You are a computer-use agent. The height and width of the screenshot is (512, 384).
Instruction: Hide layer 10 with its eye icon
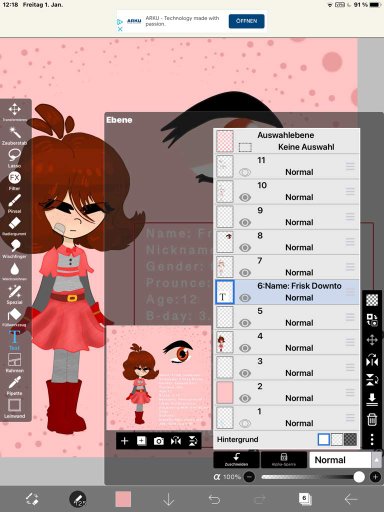pos(245,197)
